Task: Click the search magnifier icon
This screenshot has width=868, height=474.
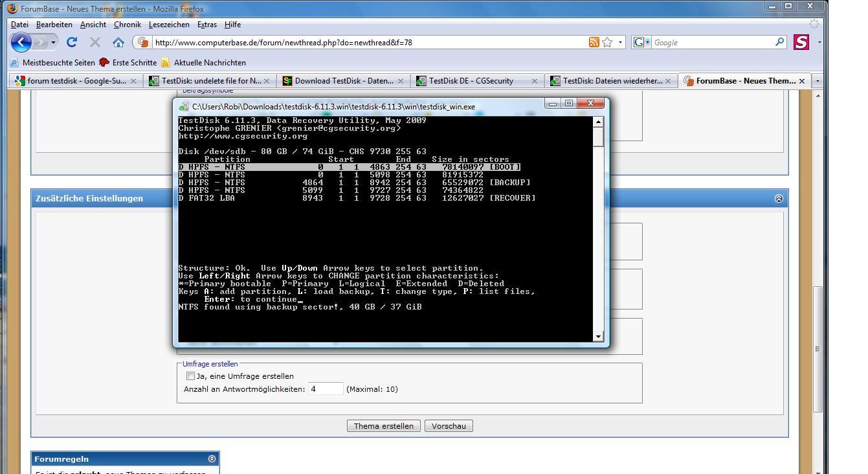Action: (x=779, y=42)
